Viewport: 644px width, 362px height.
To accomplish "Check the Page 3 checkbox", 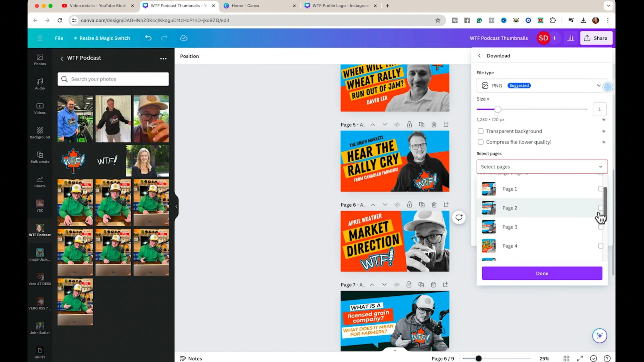I will 600,227.
